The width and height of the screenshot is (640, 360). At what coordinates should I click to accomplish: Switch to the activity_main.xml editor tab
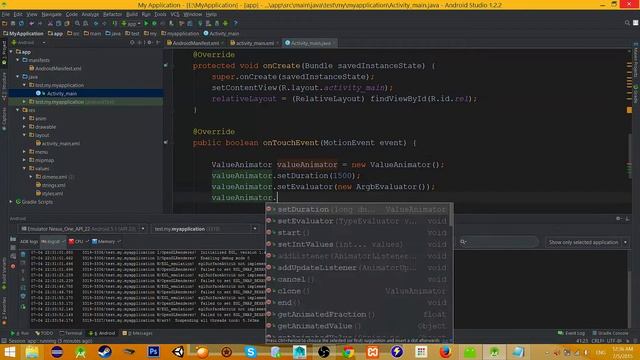coord(254,43)
